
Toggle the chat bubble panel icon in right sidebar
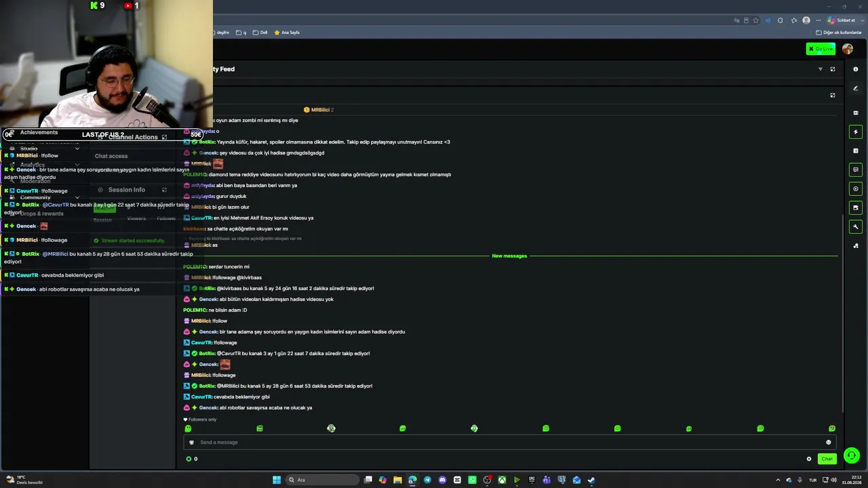[856, 169]
